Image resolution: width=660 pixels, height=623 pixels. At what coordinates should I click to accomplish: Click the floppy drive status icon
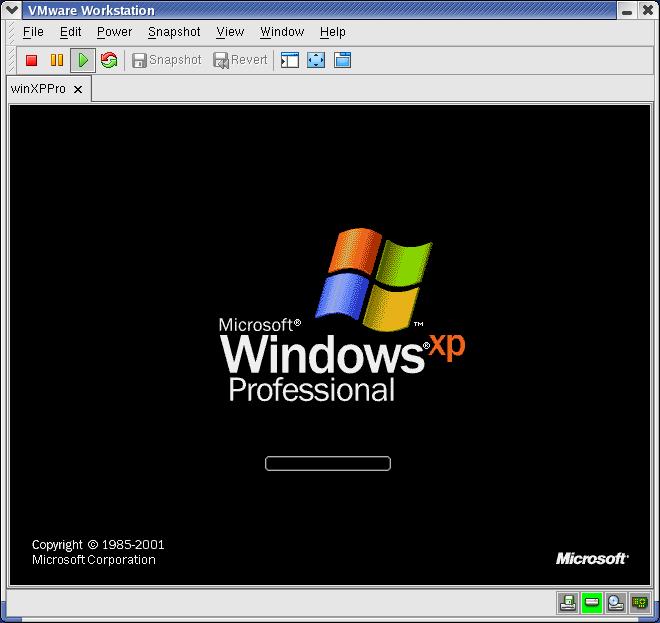click(x=567, y=602)
